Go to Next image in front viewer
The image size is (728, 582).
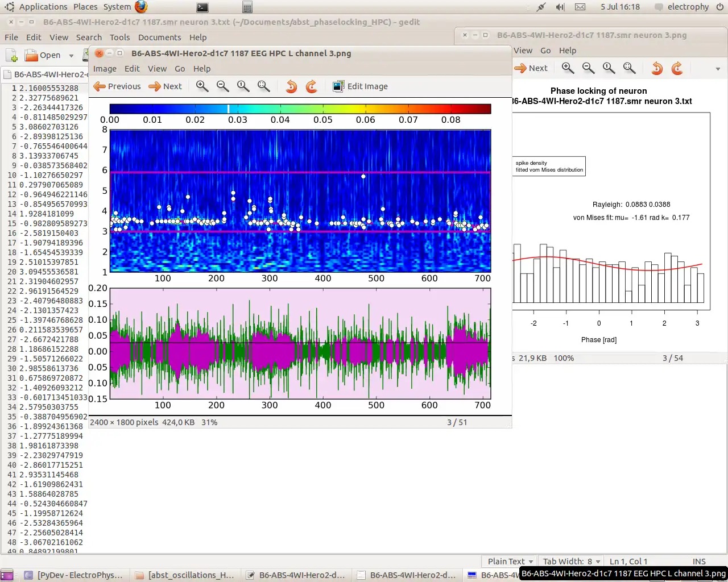click(166, 86)
